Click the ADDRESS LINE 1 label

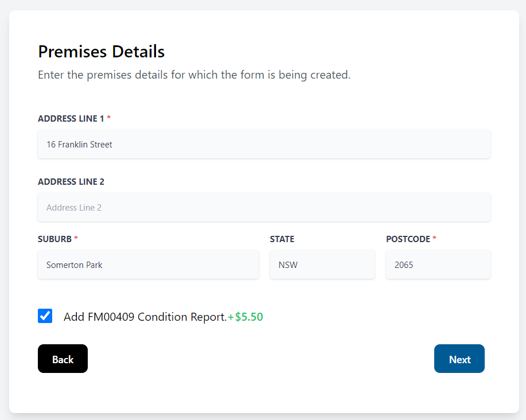pos(71,119)
